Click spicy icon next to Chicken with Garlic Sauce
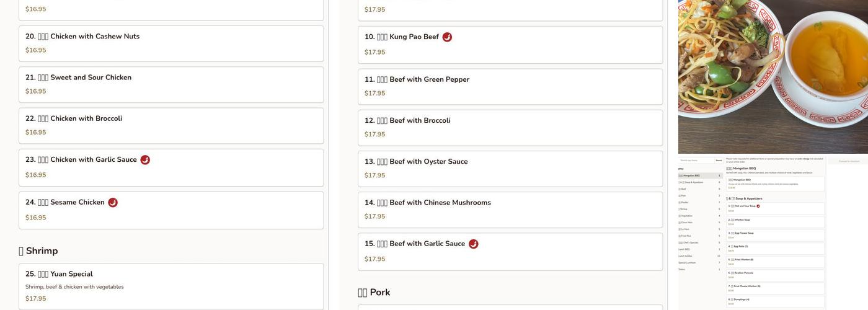 coord(145,160)
